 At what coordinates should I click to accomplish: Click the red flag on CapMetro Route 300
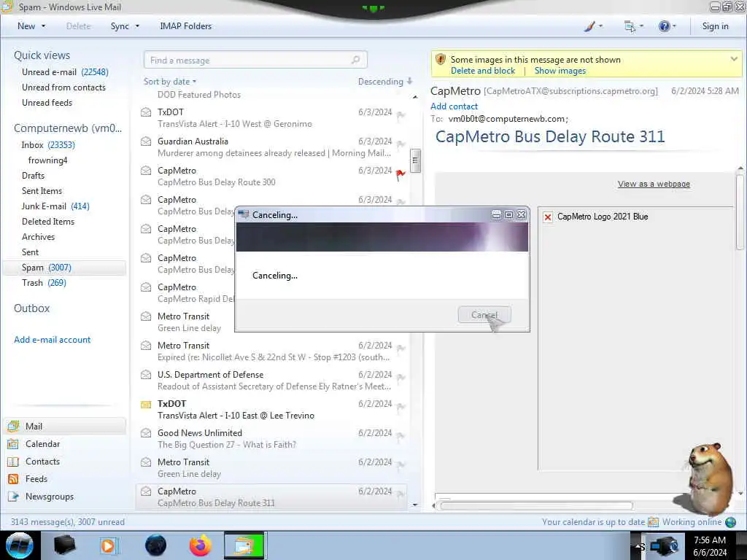tap(400, 175)
